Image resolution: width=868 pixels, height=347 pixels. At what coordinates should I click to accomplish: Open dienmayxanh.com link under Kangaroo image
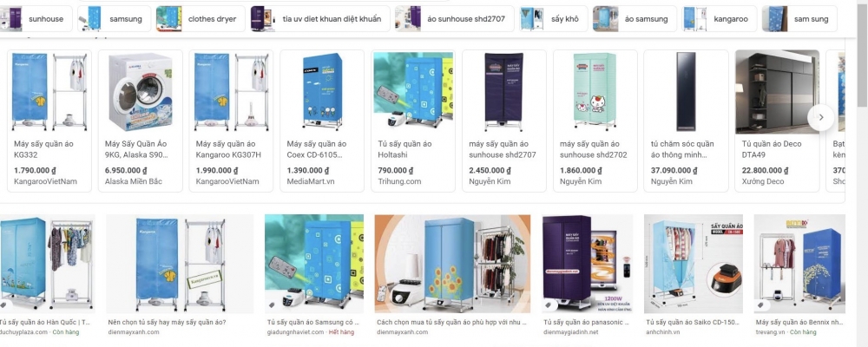[x=134, y=332]
